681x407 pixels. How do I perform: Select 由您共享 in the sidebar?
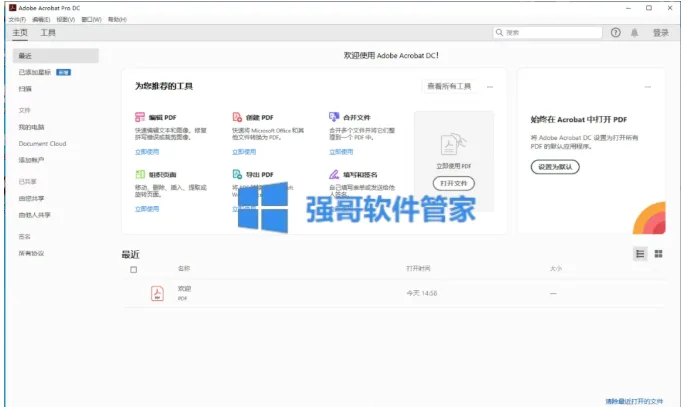(x=31, y=199)
